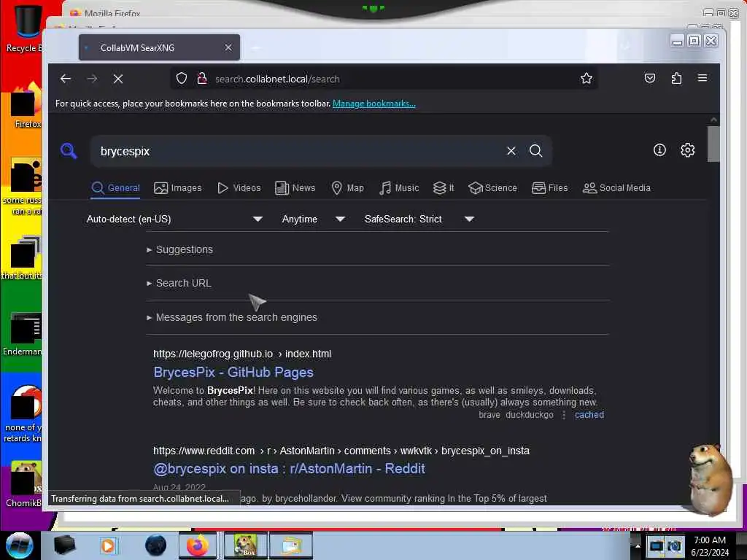Open the BrycesPix - GitHub Pages result
Viewport: 747px width, 560px height.
[233, 373]
